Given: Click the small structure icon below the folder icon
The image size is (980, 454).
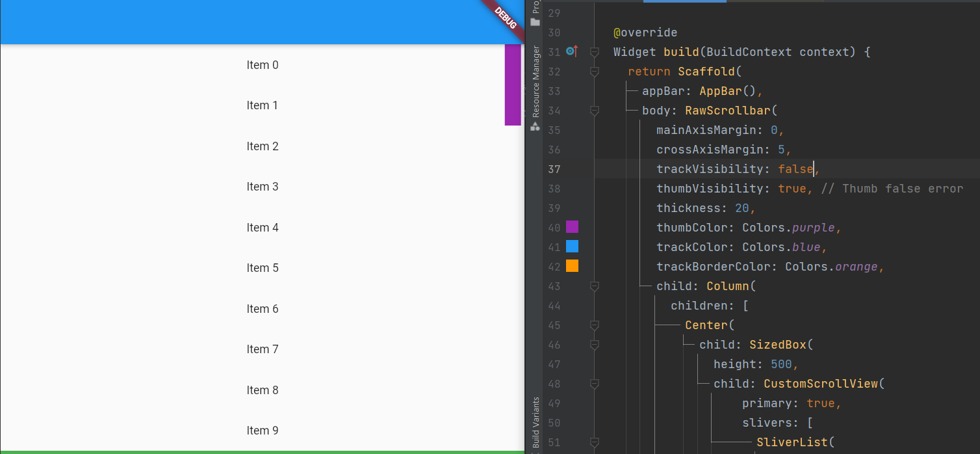Looking at the screenshot, I should [x=535, y=127].
